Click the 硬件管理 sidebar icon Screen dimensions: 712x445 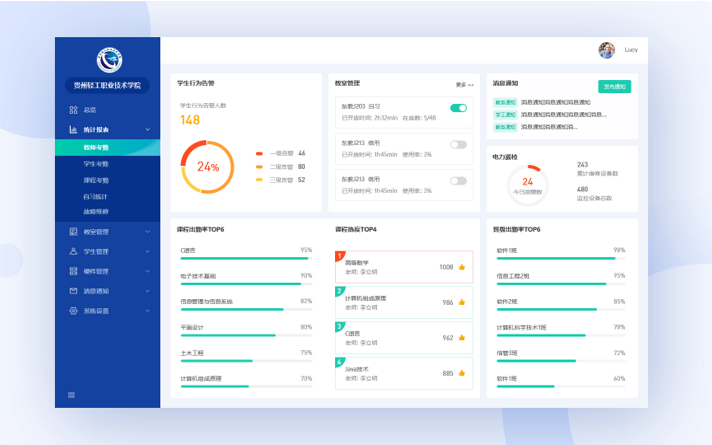coord(73,271)
